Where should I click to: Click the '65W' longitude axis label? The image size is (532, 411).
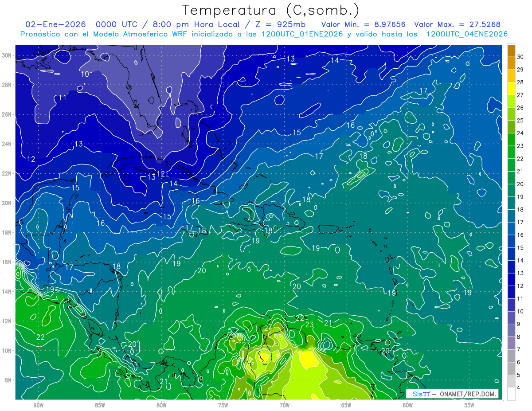346,406
